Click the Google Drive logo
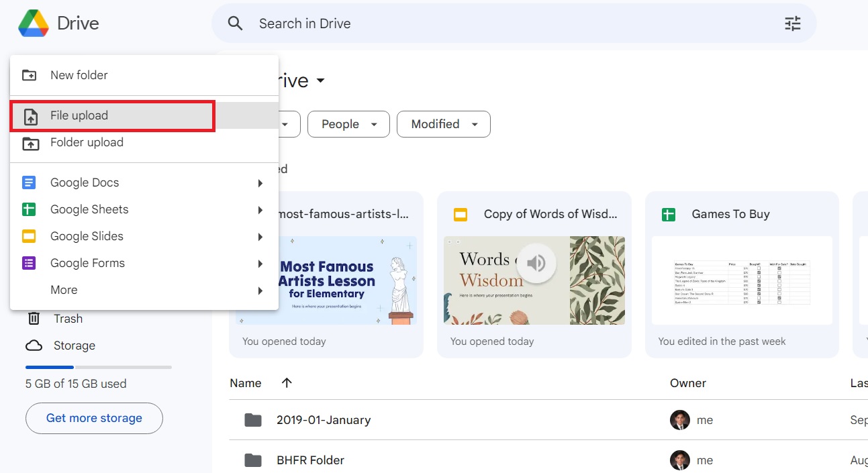Image resolution: width=868 pixels, height=473 pixels. click(33, 23)
